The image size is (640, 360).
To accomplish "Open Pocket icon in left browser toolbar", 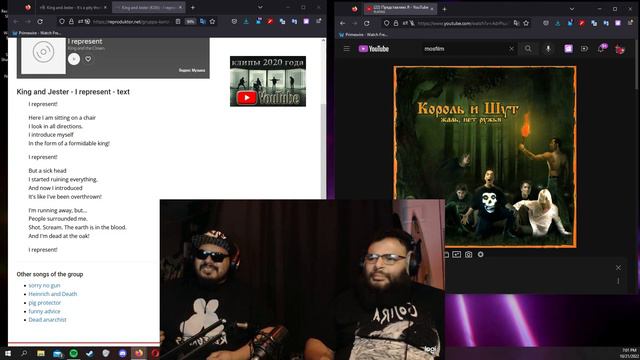I will pyautogui.click(x=234, y=21).
